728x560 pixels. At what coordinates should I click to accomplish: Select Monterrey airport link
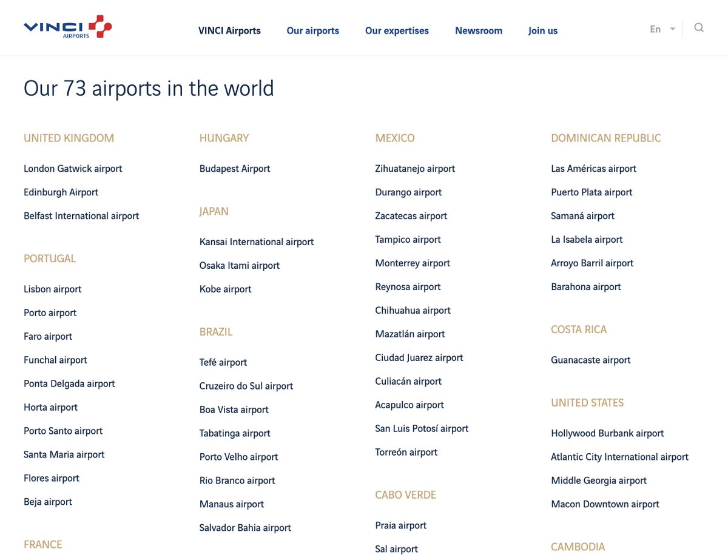tap(413, 263)
